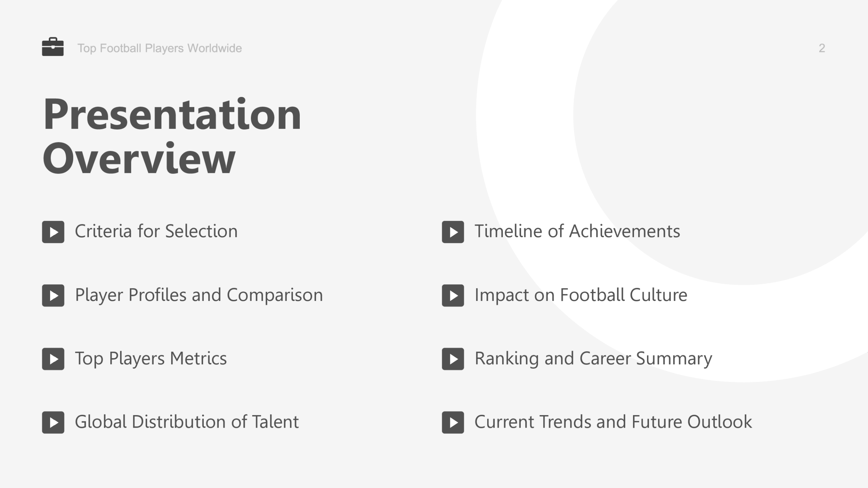Go to Player Profiles and Comparison text
The height and width of the screenshot is (488, 868).
click(x=199, y=295)
